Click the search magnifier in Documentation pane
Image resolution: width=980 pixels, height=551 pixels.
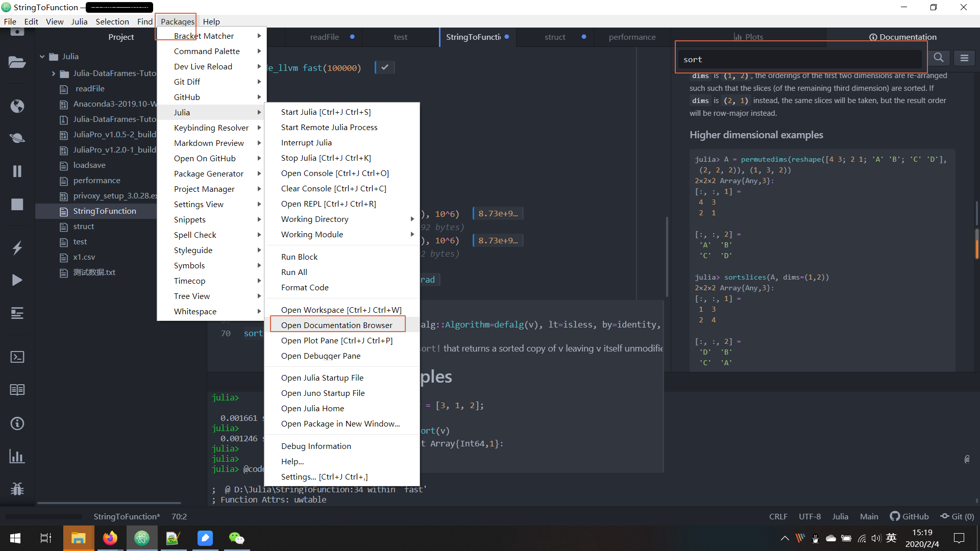click(939, 58)
